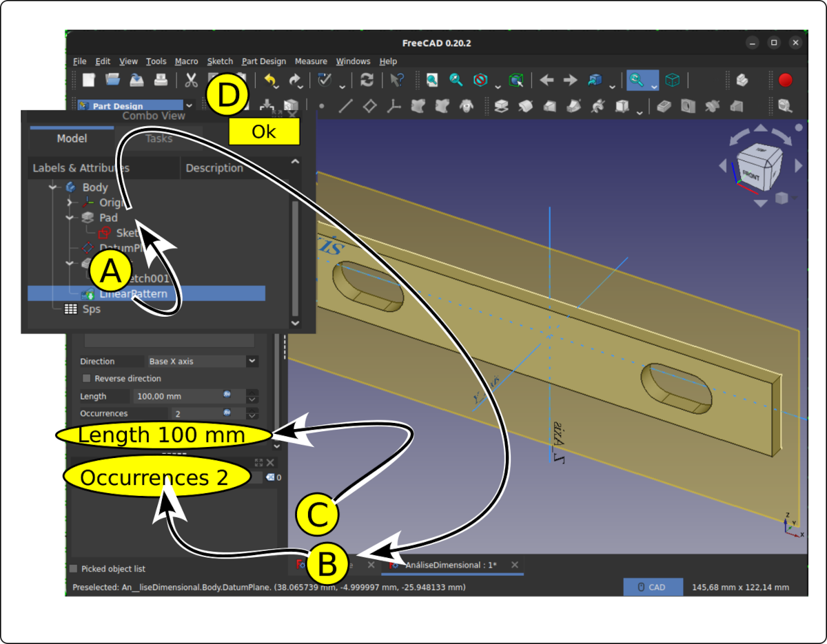Create a local coordinate system
827x644 pixels.
(394, 106)
